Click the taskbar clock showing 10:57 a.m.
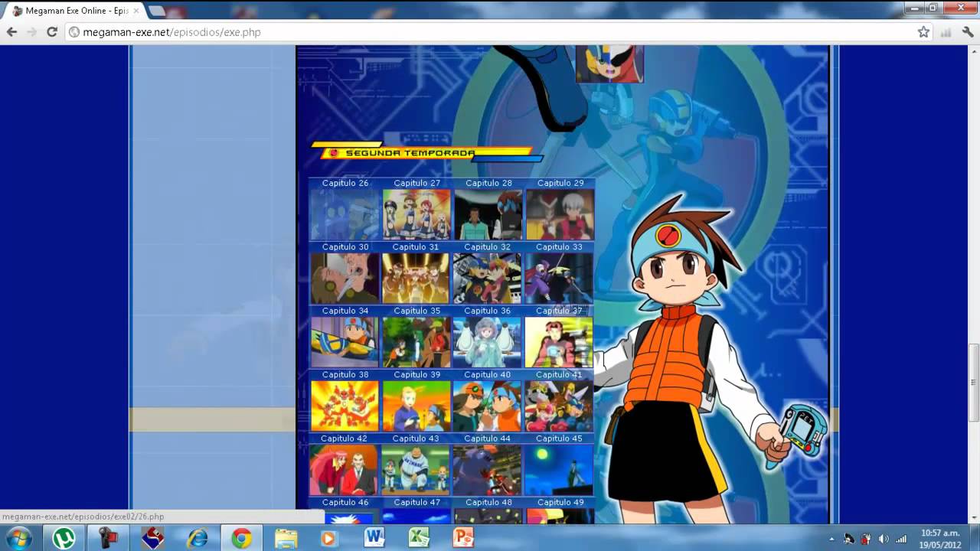Viewport: 980px width, 551px height. pos(940,539)
